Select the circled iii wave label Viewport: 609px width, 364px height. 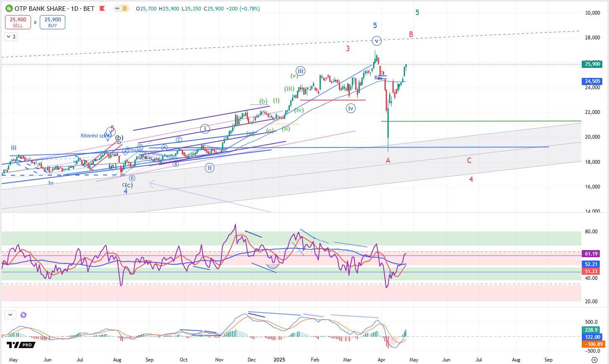coord(300,71)
